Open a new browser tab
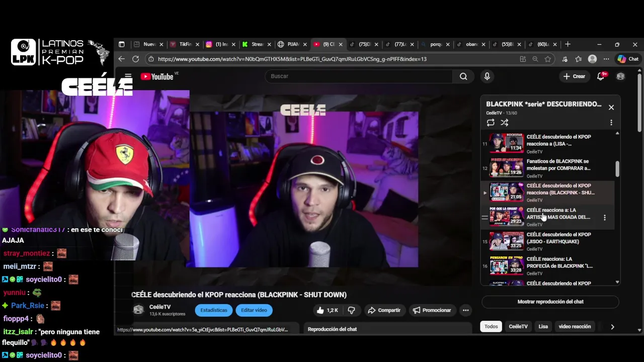 [568, 44]
